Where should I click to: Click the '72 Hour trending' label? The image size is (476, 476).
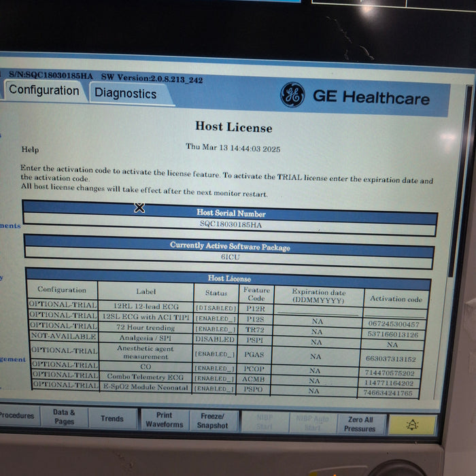146,328
